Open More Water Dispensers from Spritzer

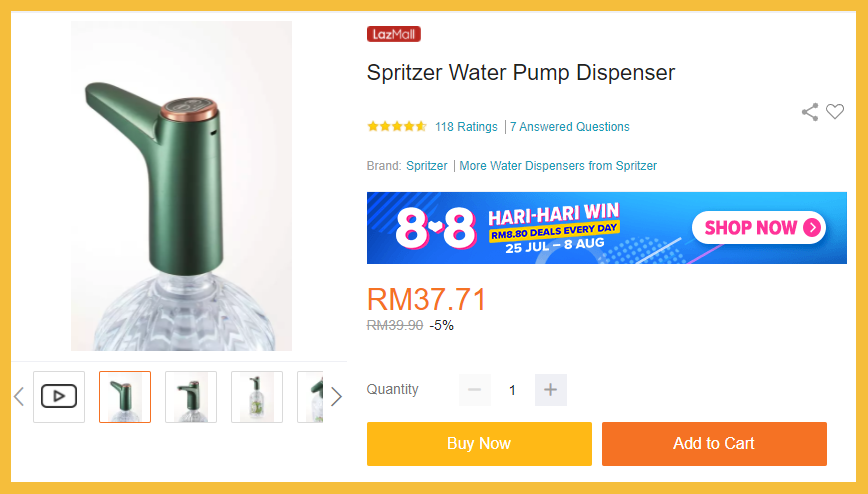pyautogui.click(x=558, y=166)
